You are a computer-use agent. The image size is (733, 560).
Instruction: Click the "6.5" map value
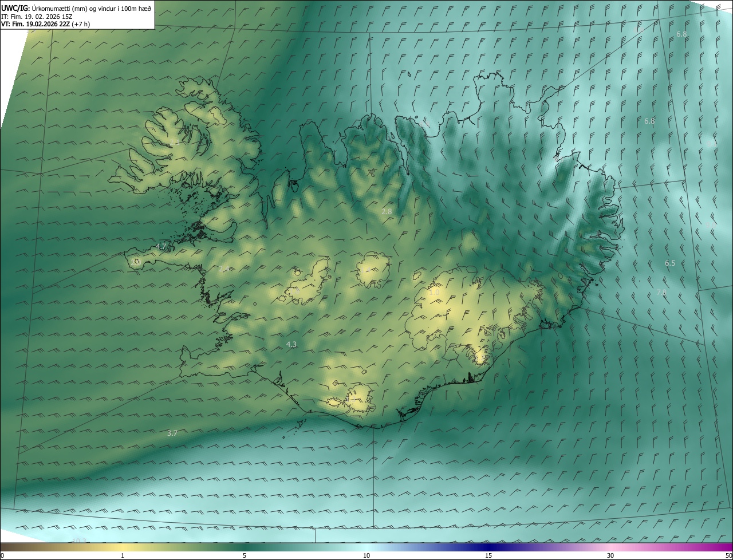tap(670, 263)
